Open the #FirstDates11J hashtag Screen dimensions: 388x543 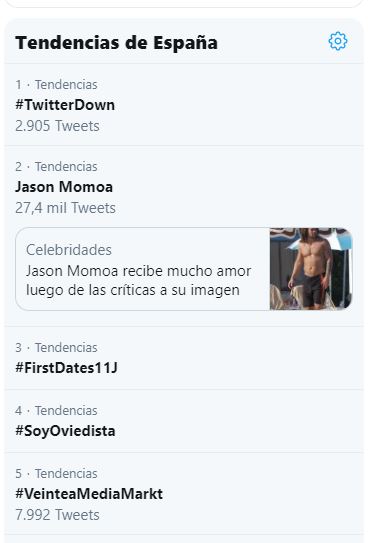67,368
